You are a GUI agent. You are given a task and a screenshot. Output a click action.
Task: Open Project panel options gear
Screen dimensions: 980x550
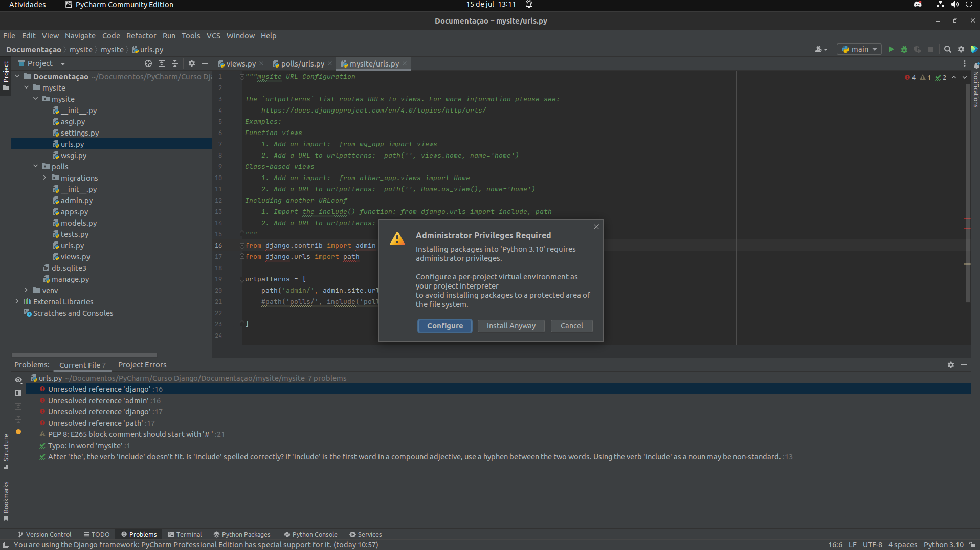coord(192,63)
